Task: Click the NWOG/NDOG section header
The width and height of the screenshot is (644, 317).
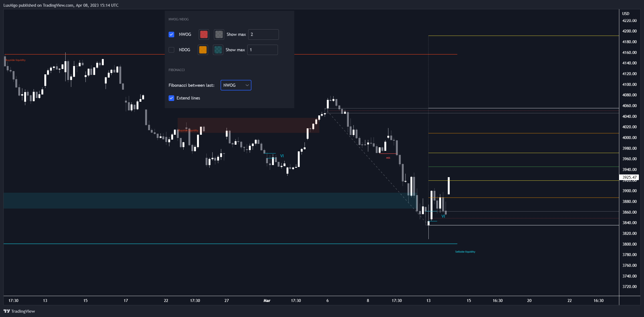Action: pos(178,19)
